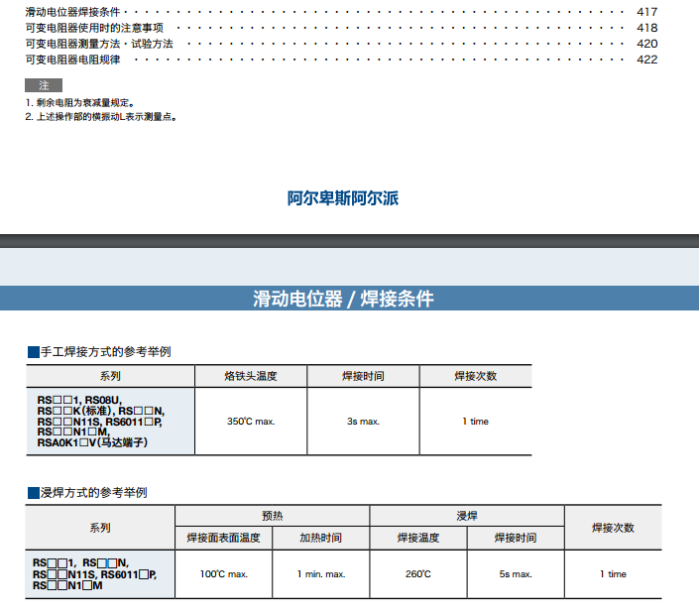The image size is (699, 616).
Task: Open the 可变电阻器电阻规律 contents entry
Action: point(72,60)
